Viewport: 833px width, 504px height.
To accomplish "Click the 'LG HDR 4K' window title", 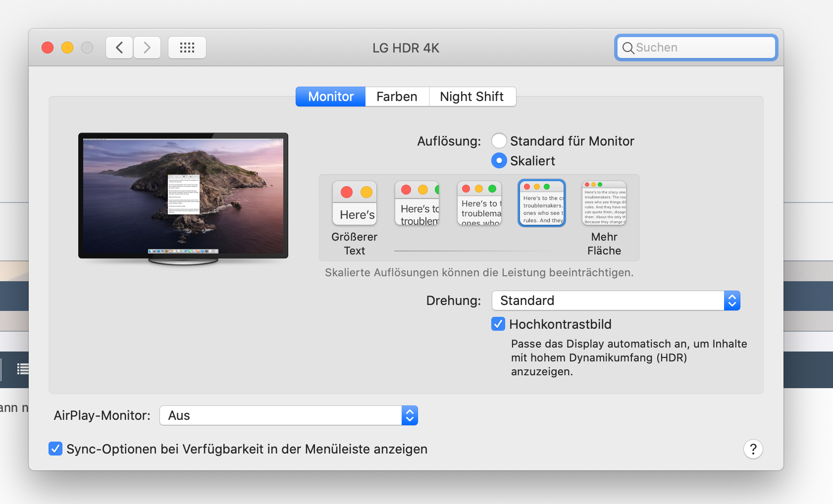I will coord(406,48).
